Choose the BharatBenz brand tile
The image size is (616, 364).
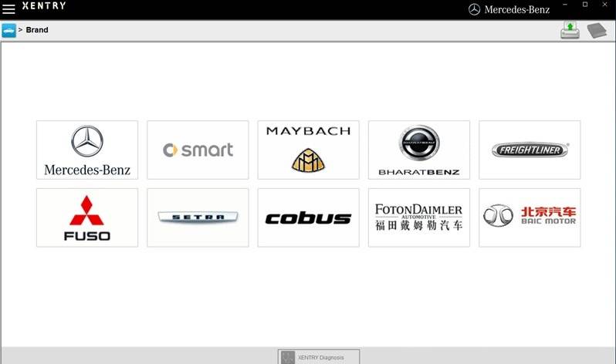coord(419,150)
